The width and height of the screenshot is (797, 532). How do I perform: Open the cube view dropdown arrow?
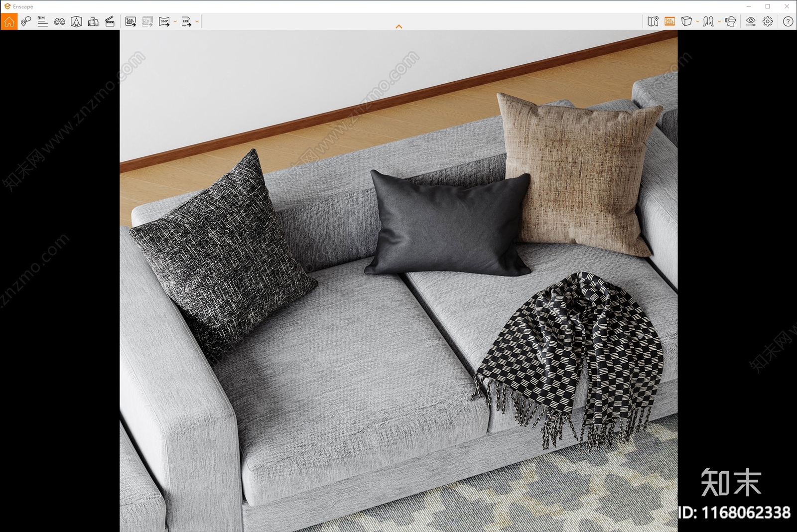point(697,21)
